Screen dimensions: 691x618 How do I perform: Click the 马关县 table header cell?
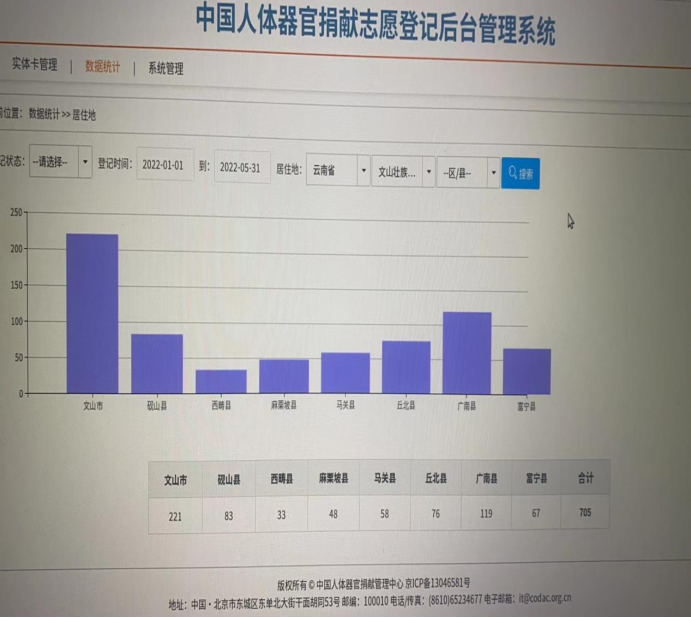pos(385,478)
